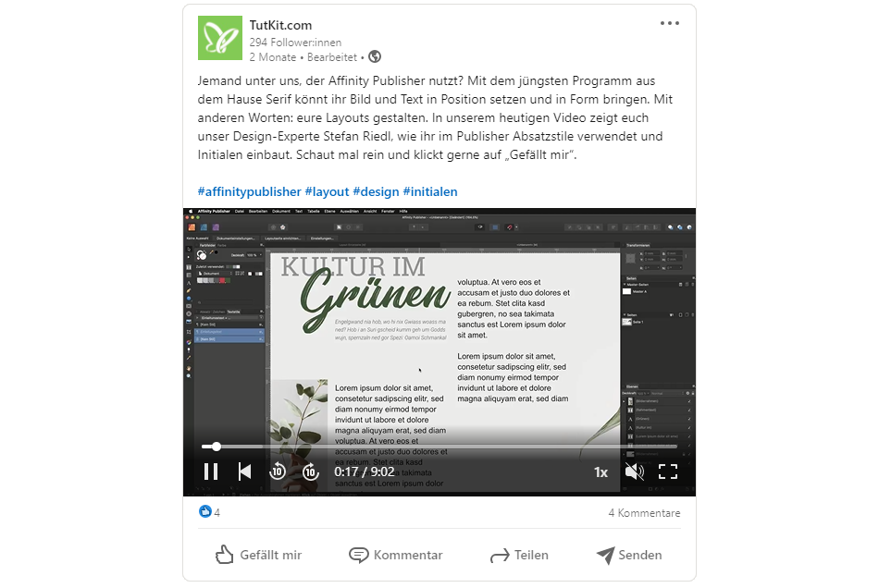The image size is (879, 588).
Task: Open the post options three-dot menu
Action: click(669, 23)
